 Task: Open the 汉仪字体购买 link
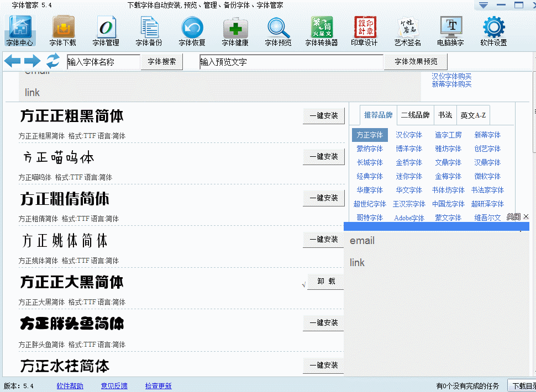tap(451, 77)
